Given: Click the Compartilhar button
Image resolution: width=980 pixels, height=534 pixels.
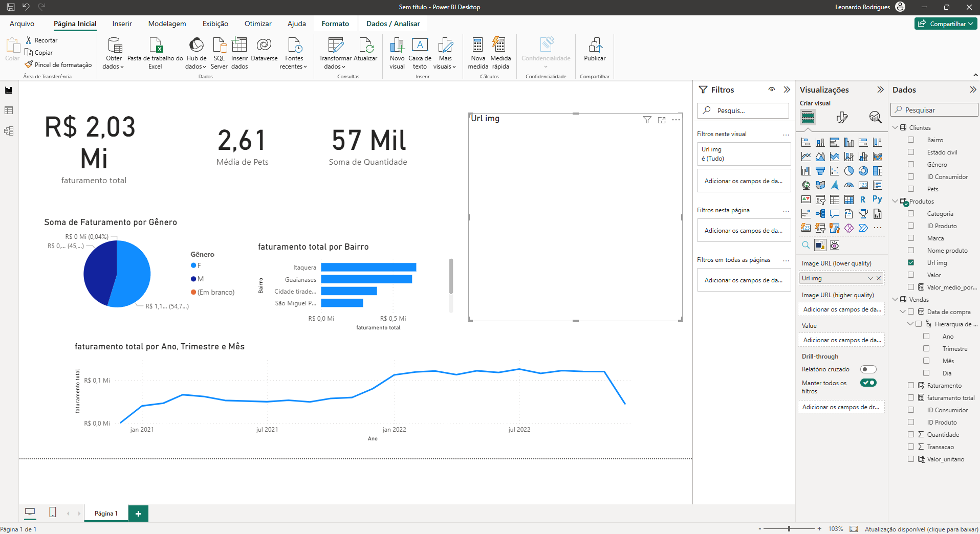Looking at the screenshot, I should (946, 24).
